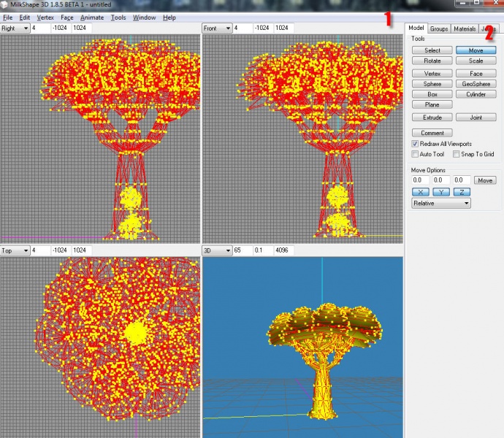The width and height of the screenshot is (504, 438).
Task: Open the Right viewport view dropdown
Action: pos(15,28)
